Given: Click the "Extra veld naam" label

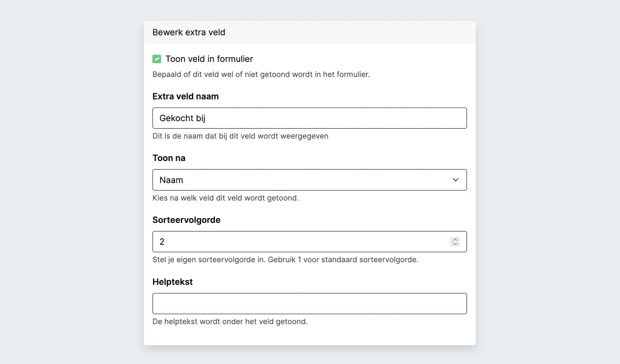Looking at the screenshot, I should [x=185, y=96].
